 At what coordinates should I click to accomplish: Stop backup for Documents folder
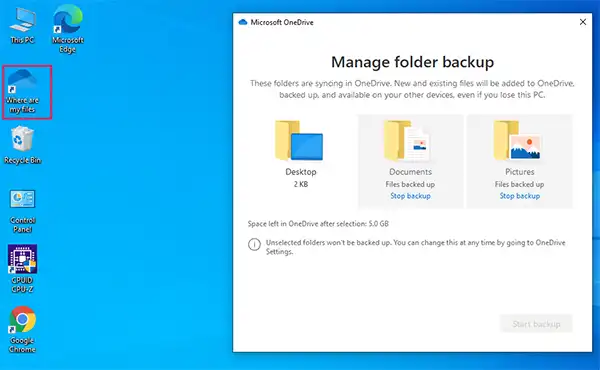click(410, 196)
